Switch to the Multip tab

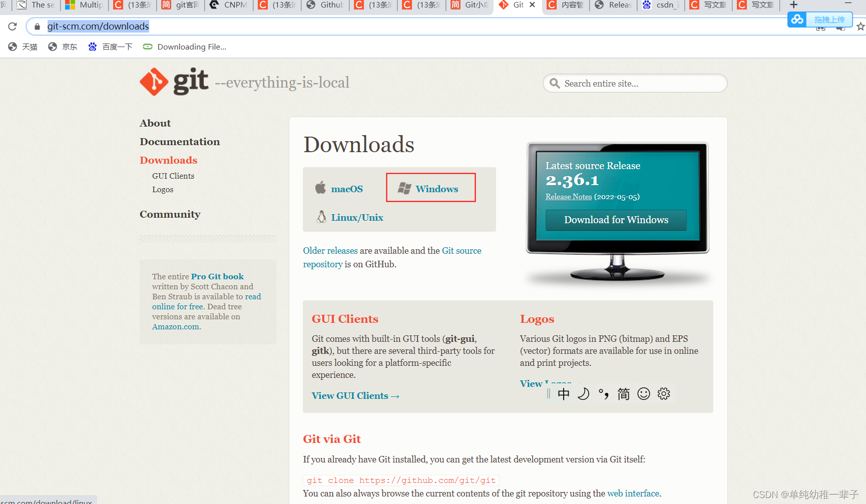pyautogui.click(x=84, y=5)
